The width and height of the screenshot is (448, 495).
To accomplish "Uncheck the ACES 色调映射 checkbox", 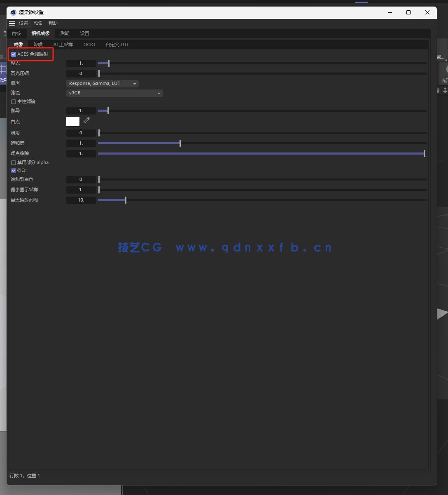I will pyautogui.click(x=14, y=54).
